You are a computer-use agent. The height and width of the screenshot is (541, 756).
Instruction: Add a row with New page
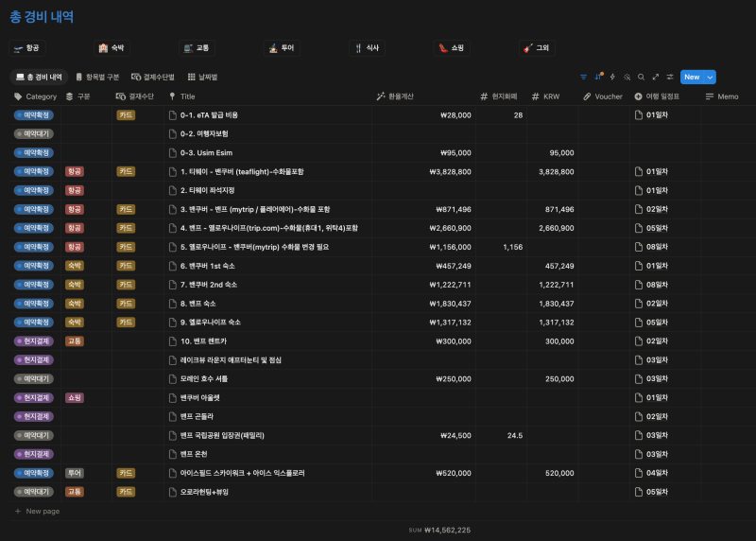pyautogui.click(x=38, y=511)
